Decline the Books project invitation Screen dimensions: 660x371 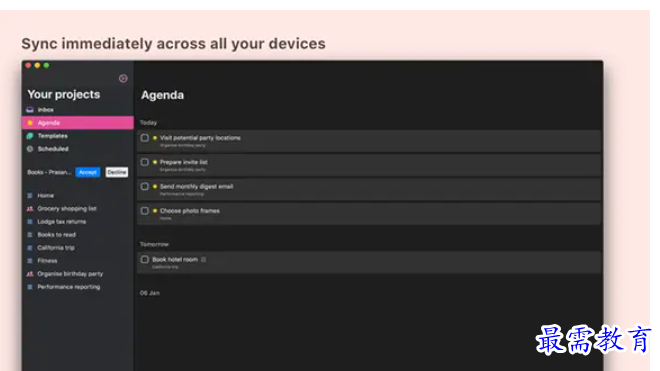pos(117,172)
